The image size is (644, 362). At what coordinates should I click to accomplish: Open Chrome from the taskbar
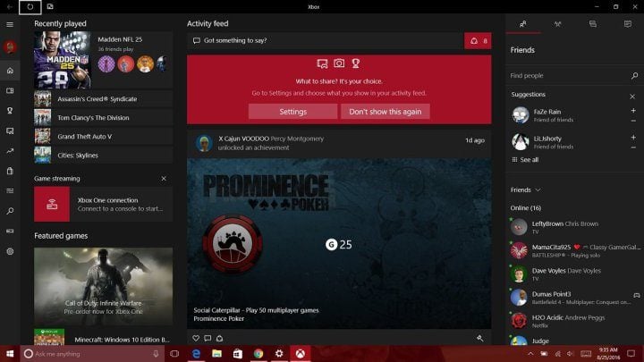tap(258, 354)
